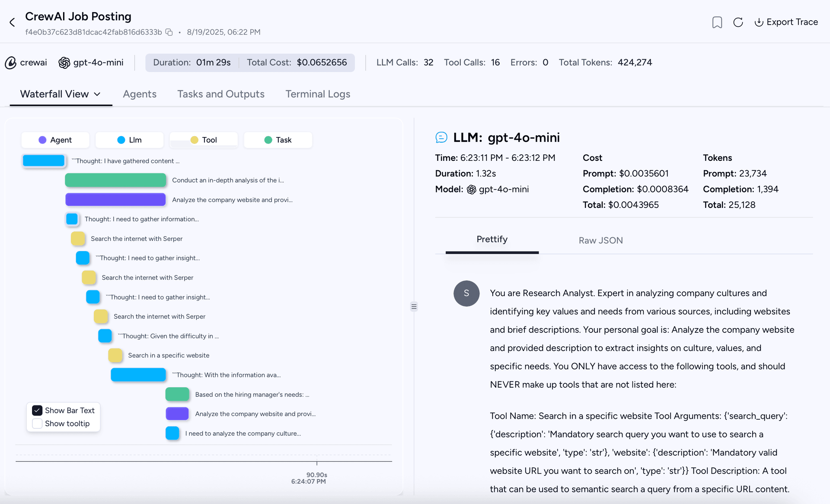This screenshot has width=830, height=504.
Task: Switch to the Raw JSON tab
Action: click(601, 240)
